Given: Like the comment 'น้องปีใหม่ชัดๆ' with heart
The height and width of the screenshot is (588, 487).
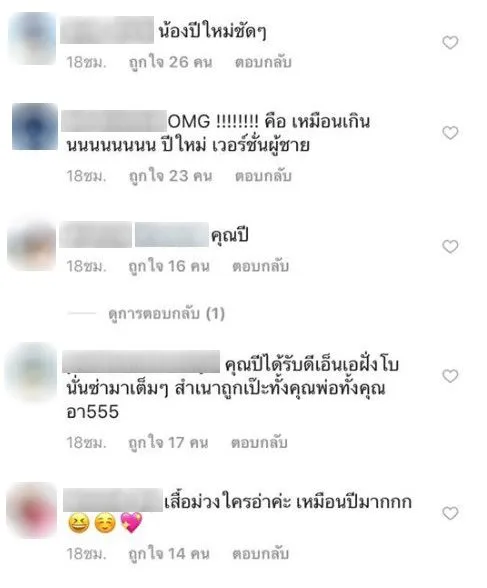Looking at the screenshot, I should click(450, 42).
